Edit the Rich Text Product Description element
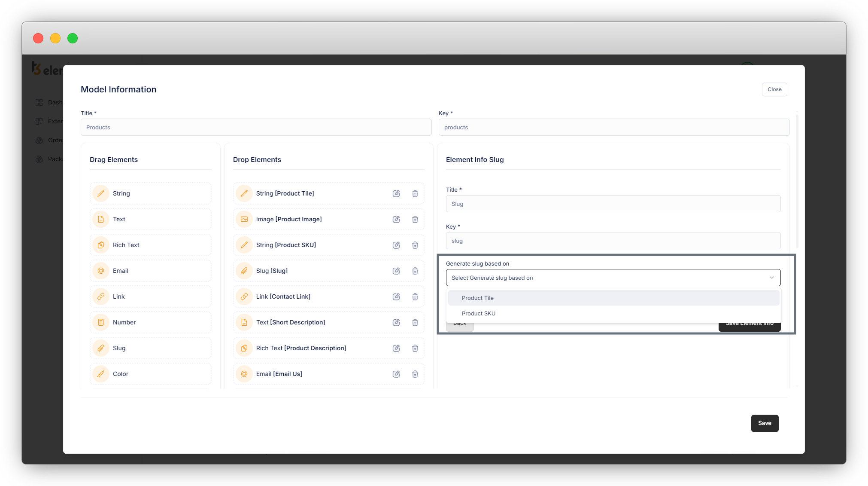868x486 pixels. coord(396,348)
